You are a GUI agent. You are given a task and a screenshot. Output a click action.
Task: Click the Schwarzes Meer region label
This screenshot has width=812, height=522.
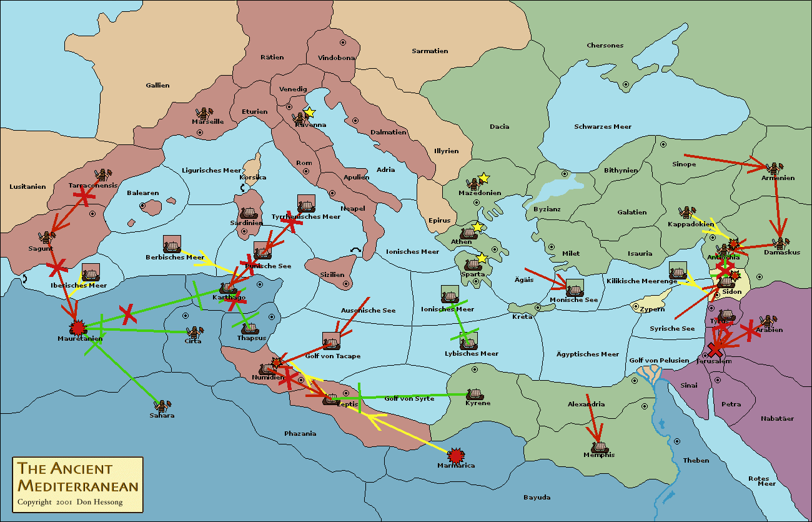[x=603, y=126]
